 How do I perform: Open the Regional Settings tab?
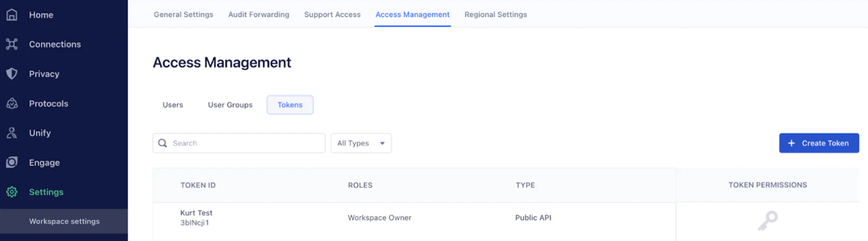pos(495,15)
